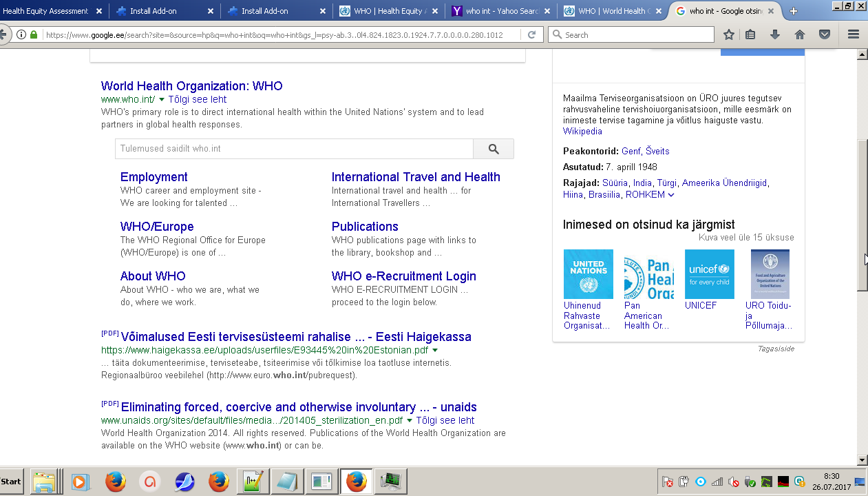868x496 pixels.
Task: Bookmark this page with star icon
Action: coord(729,34)
